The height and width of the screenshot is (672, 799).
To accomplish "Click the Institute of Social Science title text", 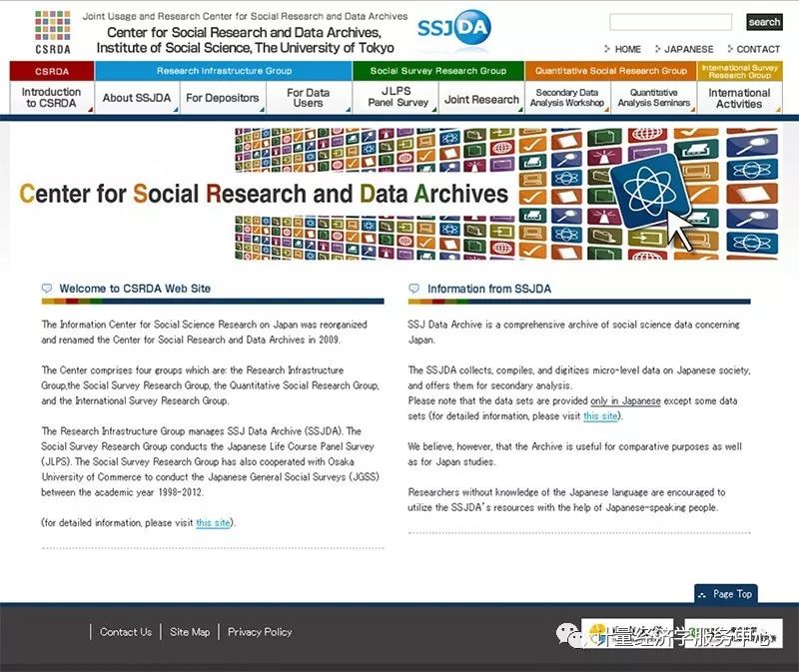I will [245, 48].
